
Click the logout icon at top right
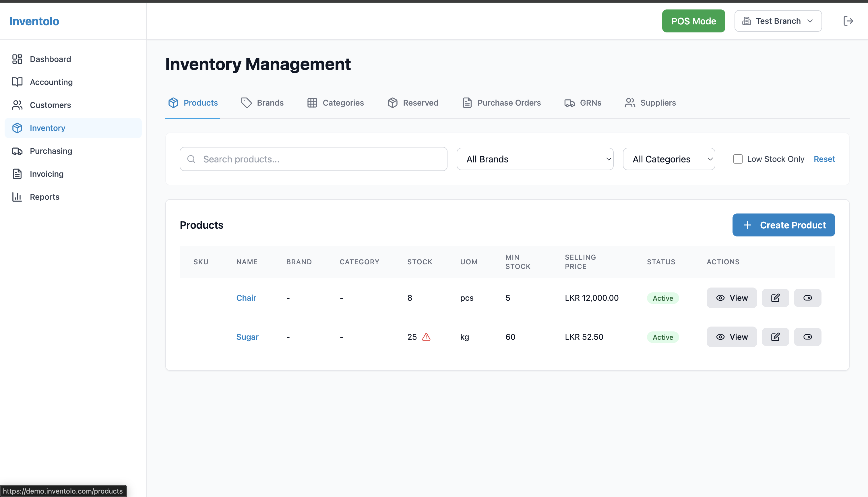(x=849, y=21)
